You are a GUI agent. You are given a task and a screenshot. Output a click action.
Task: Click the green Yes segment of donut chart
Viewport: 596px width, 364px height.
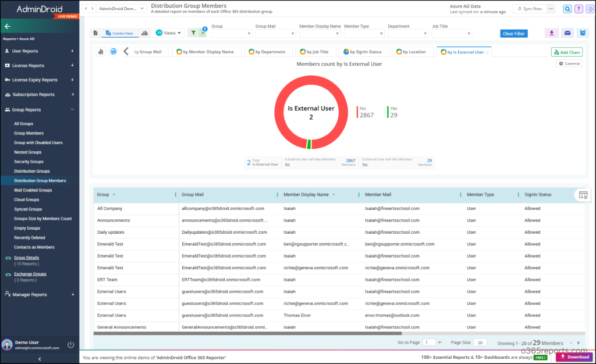(309, 144)
